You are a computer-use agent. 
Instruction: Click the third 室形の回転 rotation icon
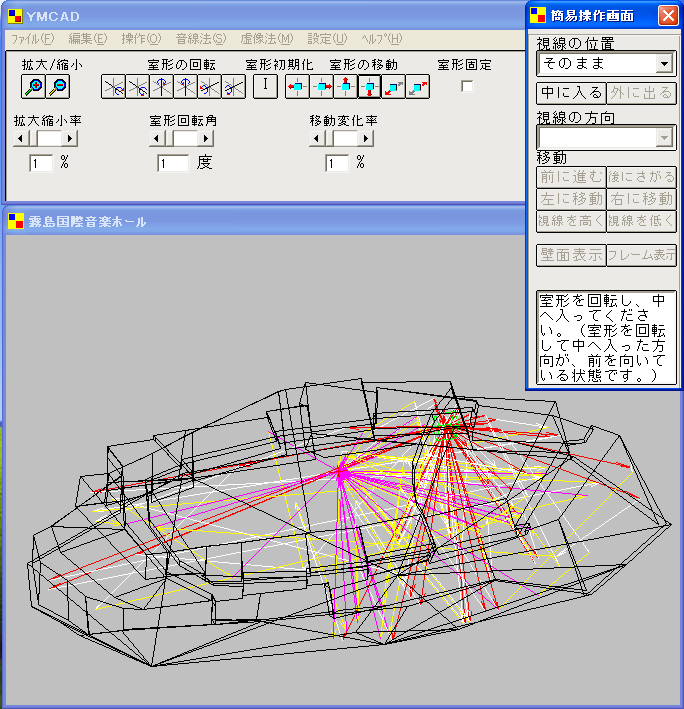[x=161, y=86]
